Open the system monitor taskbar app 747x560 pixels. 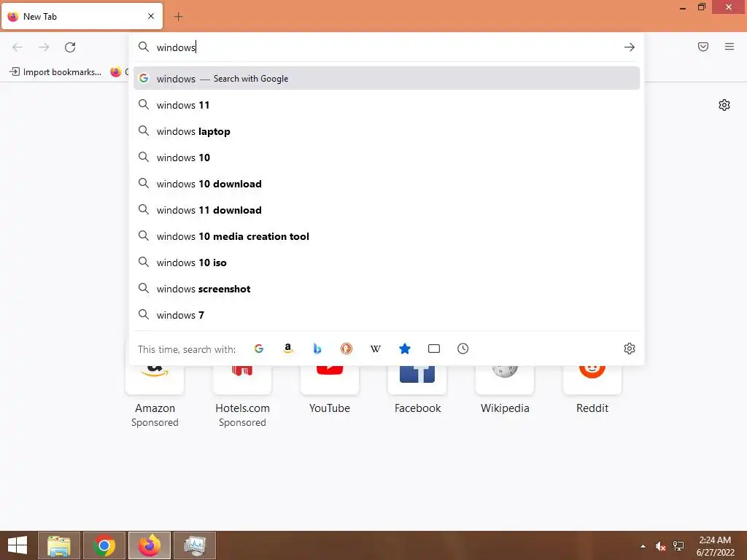tap(194, 545)
